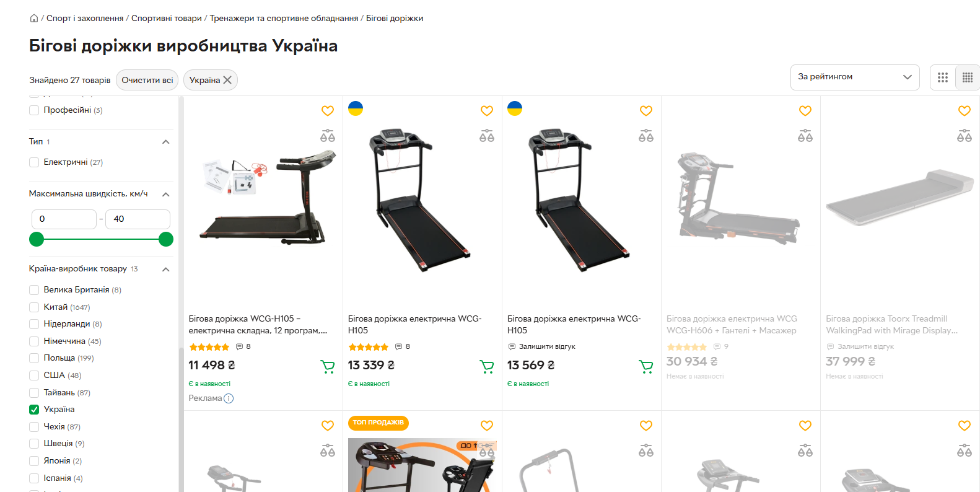Add the 11 498 ₴ treadmill to cart
980x492 pixels.
(328, 367)
